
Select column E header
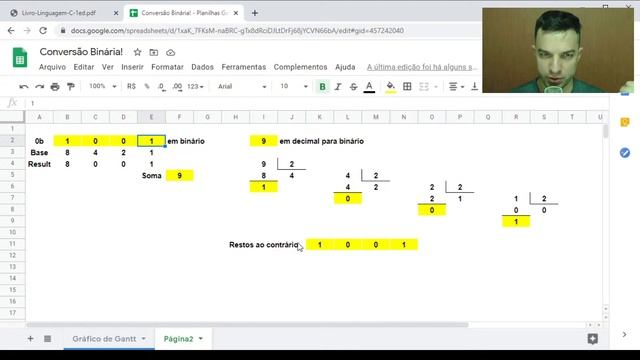(151, 117)
